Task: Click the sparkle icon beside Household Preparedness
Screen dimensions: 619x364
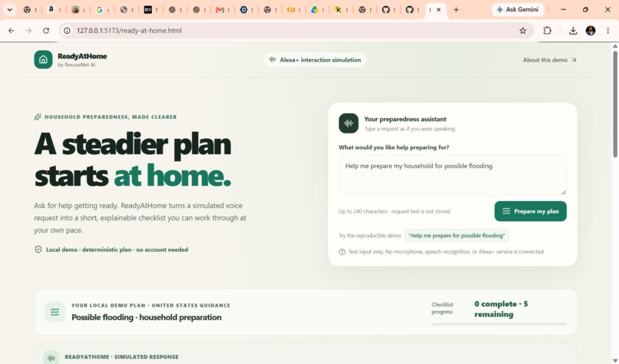Action: [38, 117]
